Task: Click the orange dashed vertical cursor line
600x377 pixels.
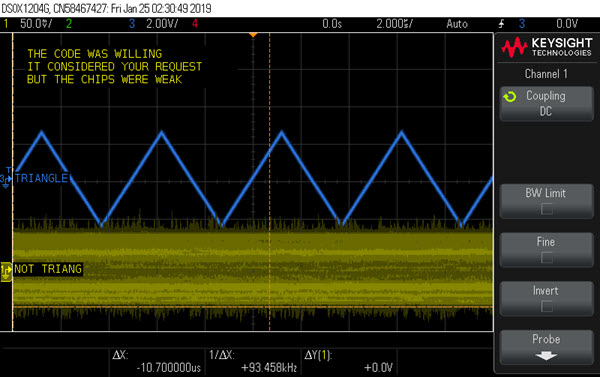Action: coord(269,182)
